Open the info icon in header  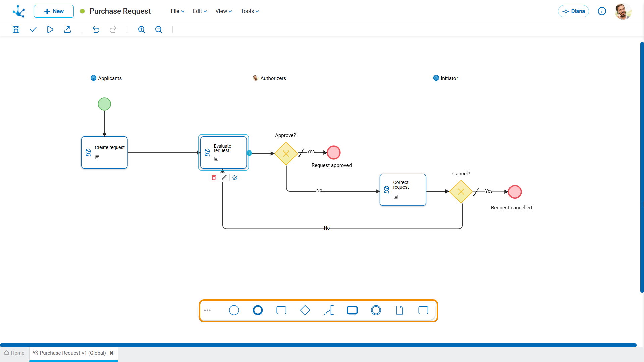coord(602,11)
